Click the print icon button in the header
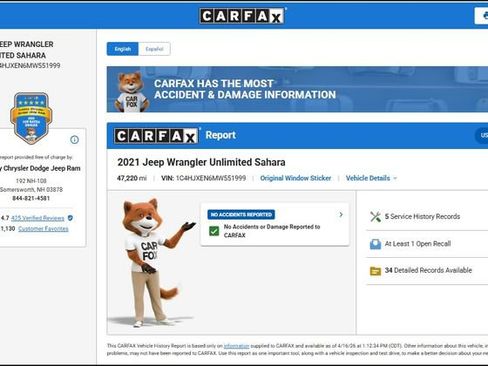Screen dimensions: 488x366 (x=482, y=16)
